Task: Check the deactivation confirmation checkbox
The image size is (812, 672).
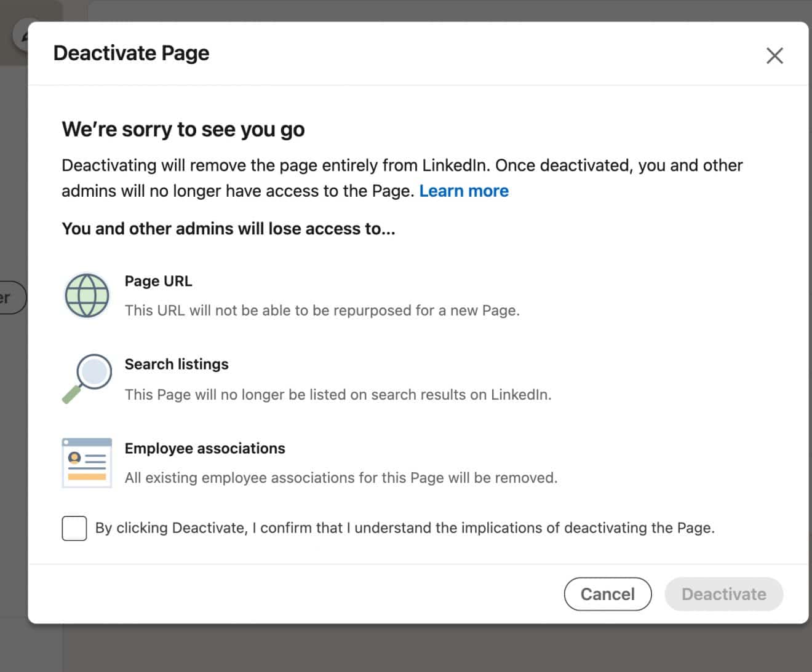Action: click(x=74, y=528)
